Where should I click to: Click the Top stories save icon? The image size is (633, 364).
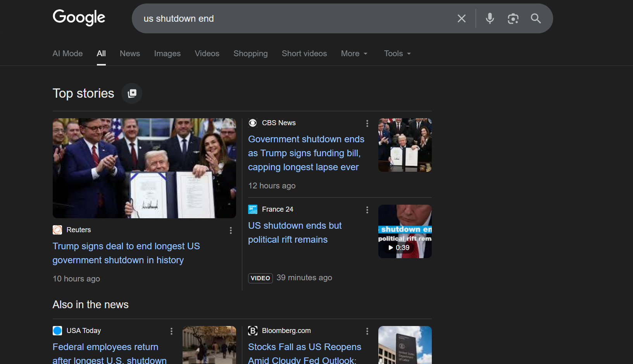132,93
